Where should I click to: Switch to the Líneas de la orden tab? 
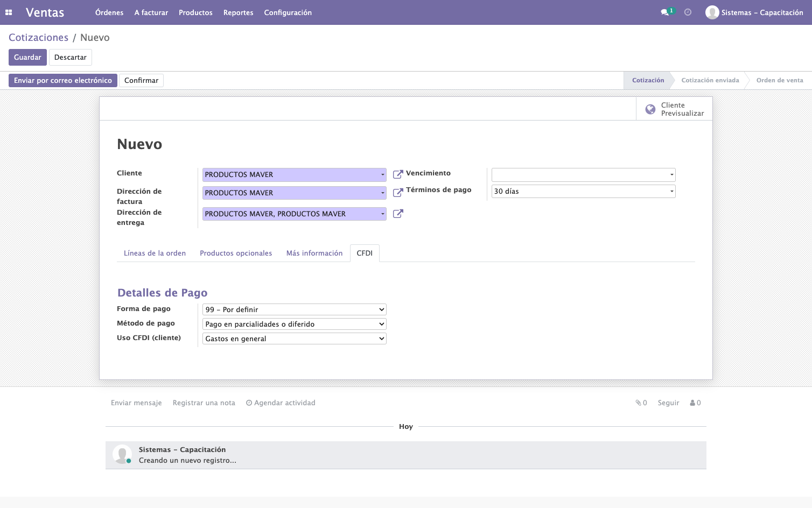click(155, 253)
